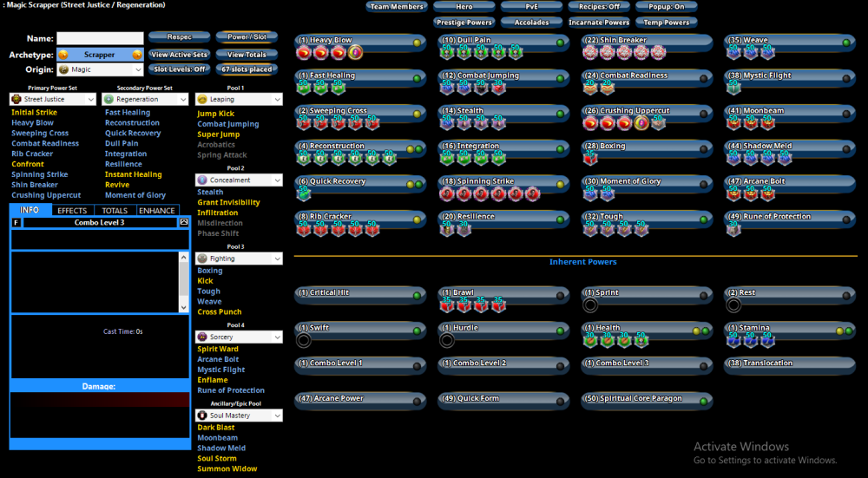Select the single enhancement slot under Boxing
This screenshot has width=868, height=478.
tap(590, 159)
